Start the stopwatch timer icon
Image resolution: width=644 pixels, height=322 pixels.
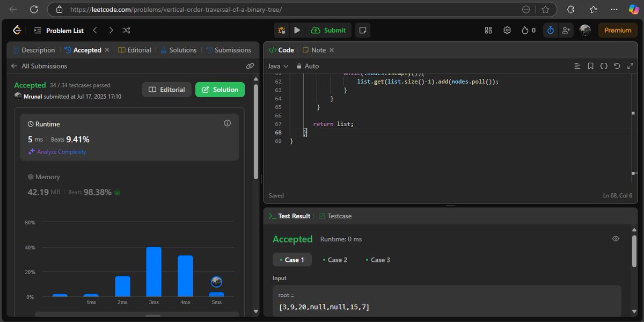pyautogui.click(x=551, y=31)
